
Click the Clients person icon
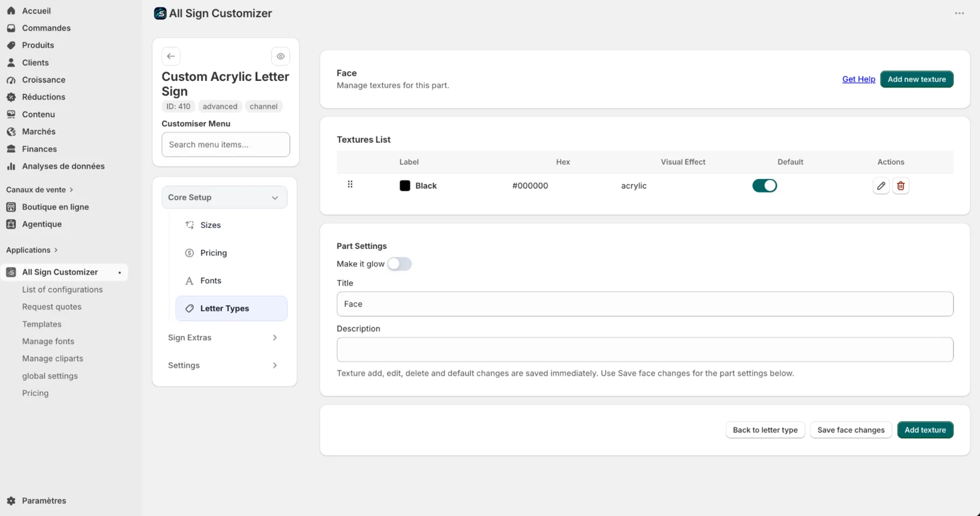pos(11,63)
